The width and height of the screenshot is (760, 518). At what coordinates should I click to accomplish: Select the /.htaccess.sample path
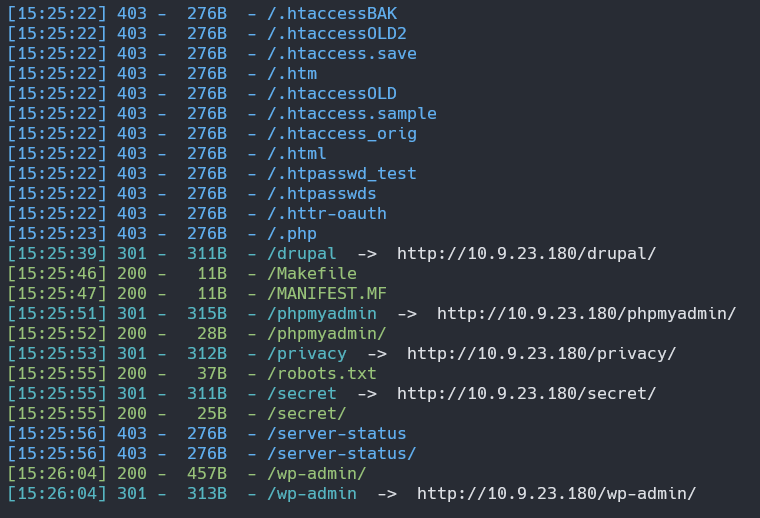coord(351,113)
